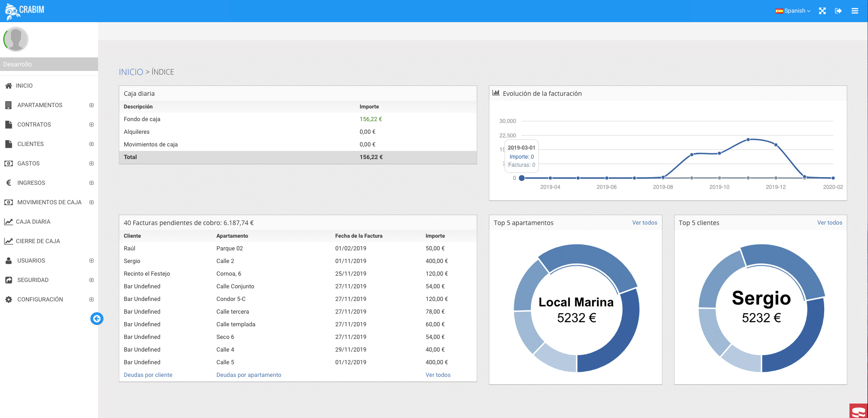
Task: Click the red chat widget icon
Action: point(859,411)
